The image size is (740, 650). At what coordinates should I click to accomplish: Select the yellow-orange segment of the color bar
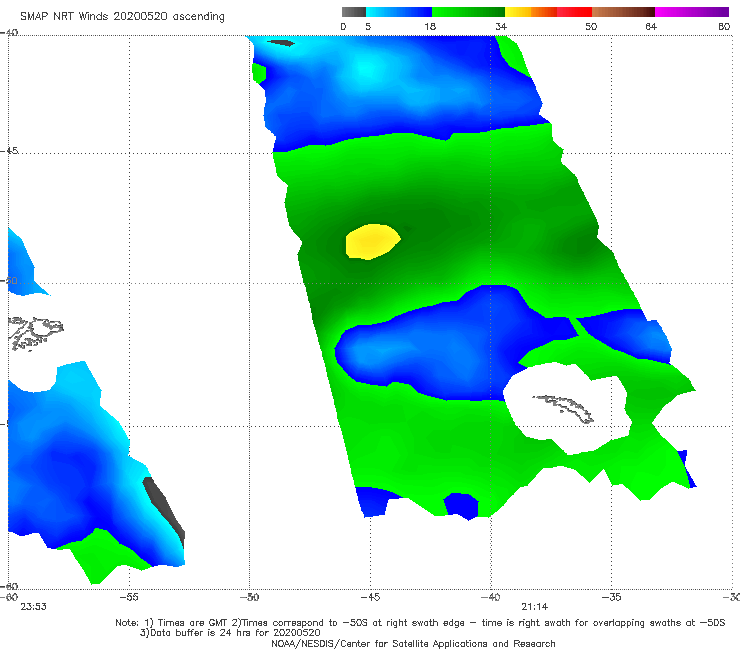pos(531,12)
